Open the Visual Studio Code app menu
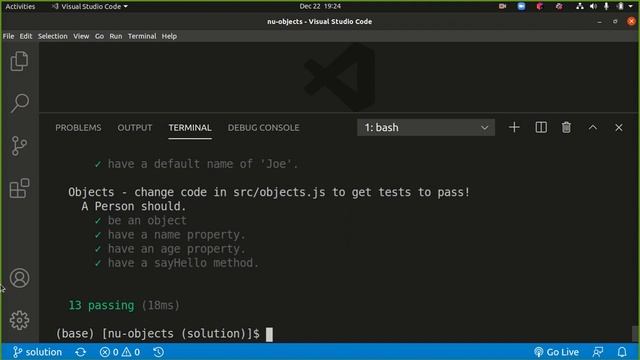Image resolution: width=640 pixels, height=360 pixels. point(89,7)
